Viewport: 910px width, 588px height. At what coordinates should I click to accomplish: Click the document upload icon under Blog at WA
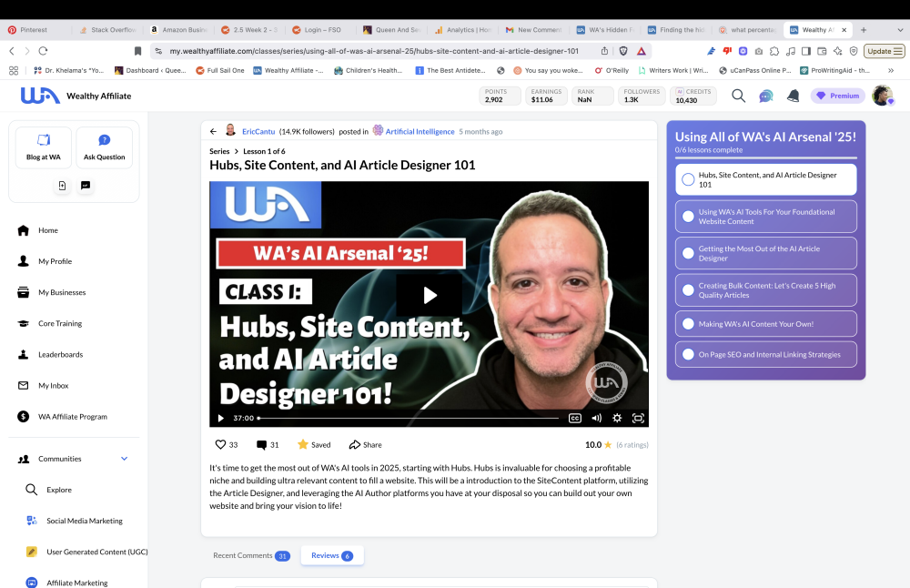(x=62, y=186)
